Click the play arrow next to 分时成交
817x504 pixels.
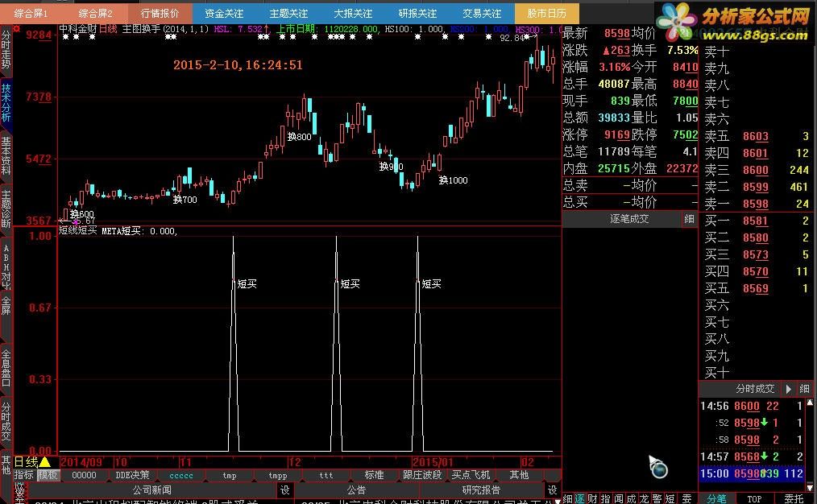coord(788,388)
